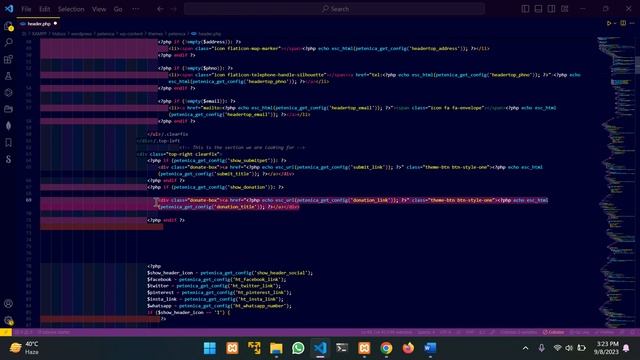Open the Testing flask view

tap(8, 76)
